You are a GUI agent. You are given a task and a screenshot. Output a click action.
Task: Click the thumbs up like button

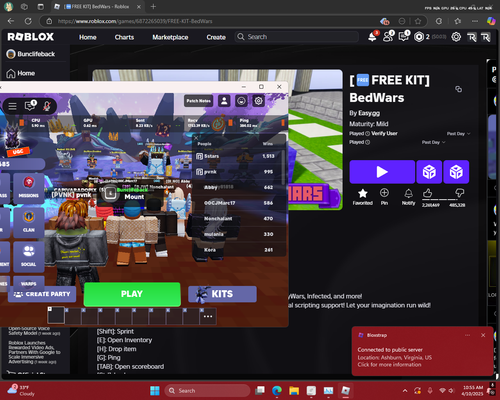tap(428, 193)
